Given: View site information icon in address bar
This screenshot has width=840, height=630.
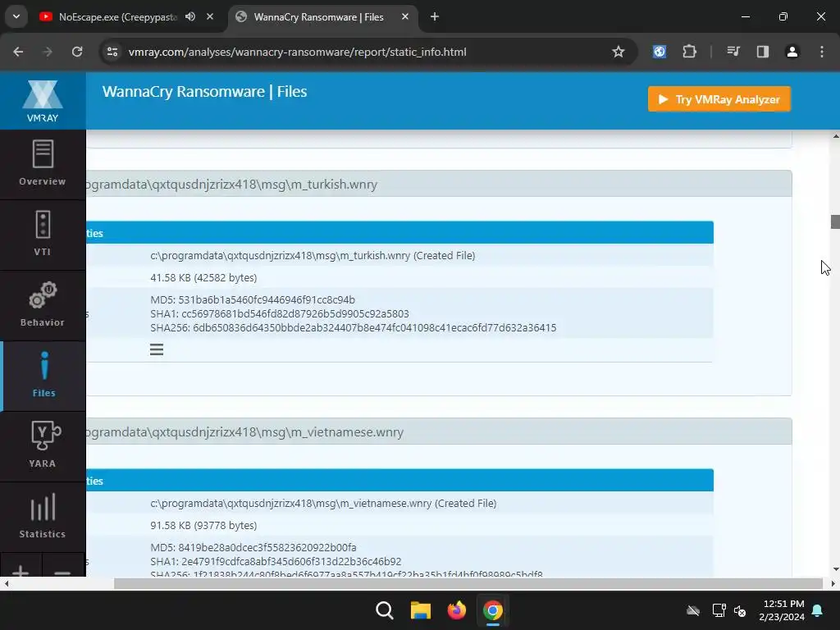Looking at the screenshot, I should click(x=112, y=52).
